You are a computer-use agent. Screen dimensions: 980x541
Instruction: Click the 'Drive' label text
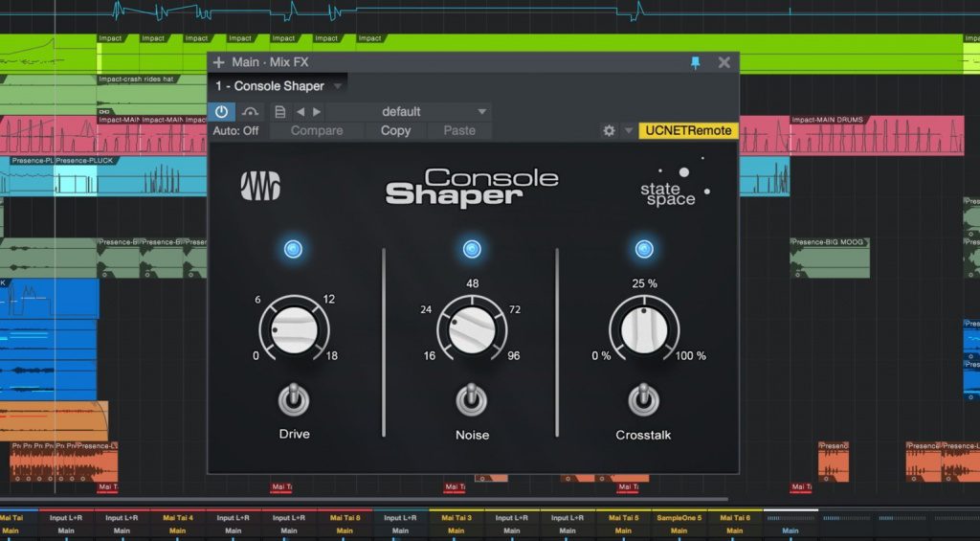[295, 434]
